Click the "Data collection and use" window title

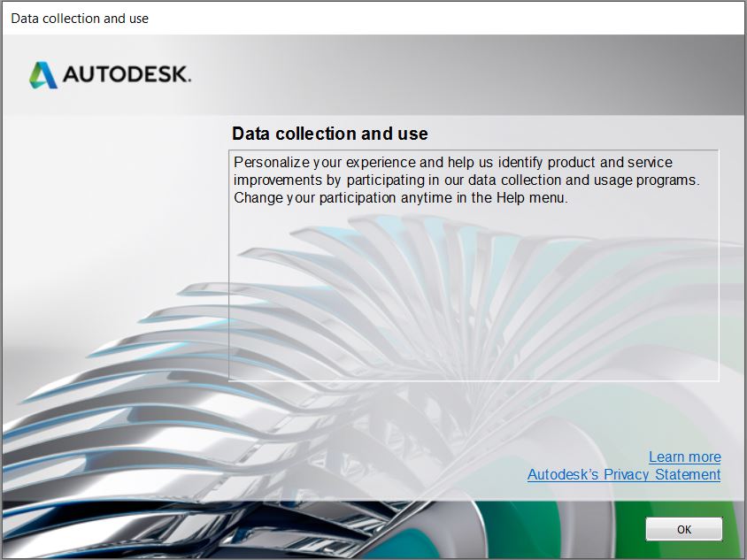coord(80,19)
